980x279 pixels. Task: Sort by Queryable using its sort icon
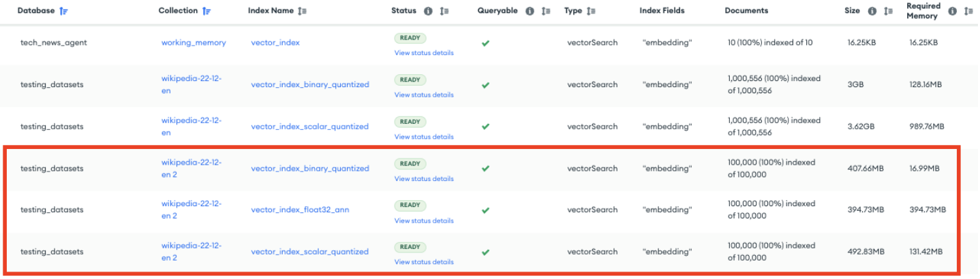click(x=546, y=11)
